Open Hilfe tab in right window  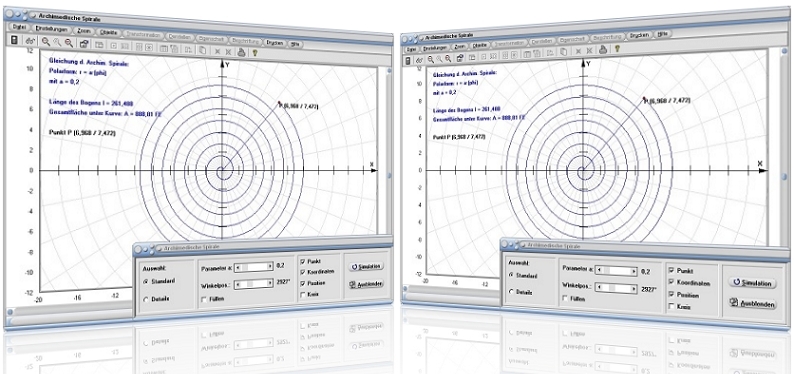(x=663, y=34)
